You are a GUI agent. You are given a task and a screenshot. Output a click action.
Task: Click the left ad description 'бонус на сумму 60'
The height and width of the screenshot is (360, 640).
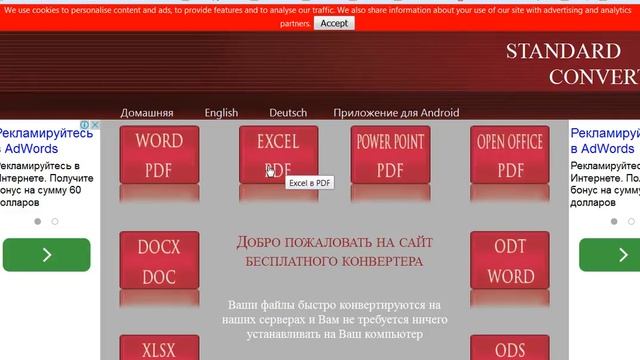(40, 190)
